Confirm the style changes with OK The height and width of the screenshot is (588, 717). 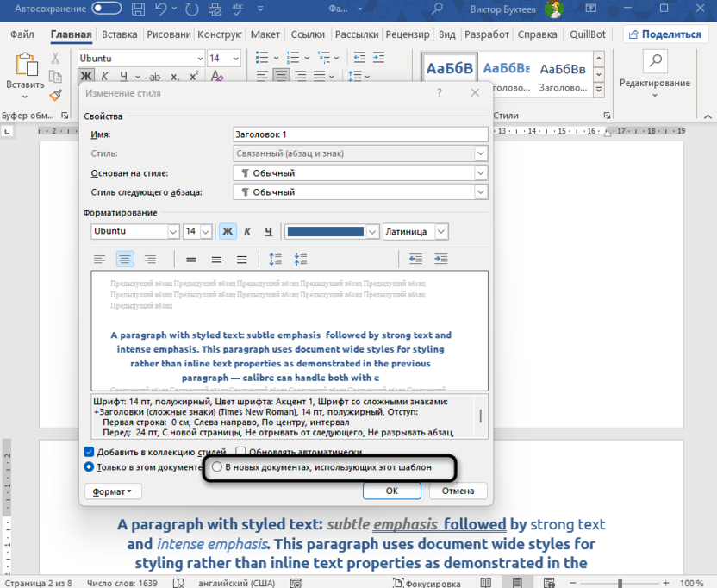(x=391, y=491)
